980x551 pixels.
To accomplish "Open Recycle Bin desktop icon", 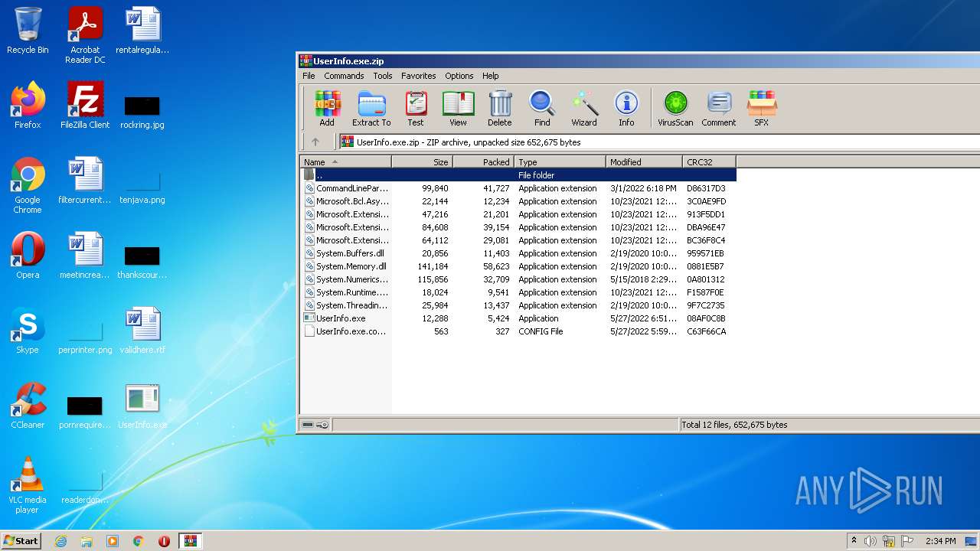I will point(28,31).
